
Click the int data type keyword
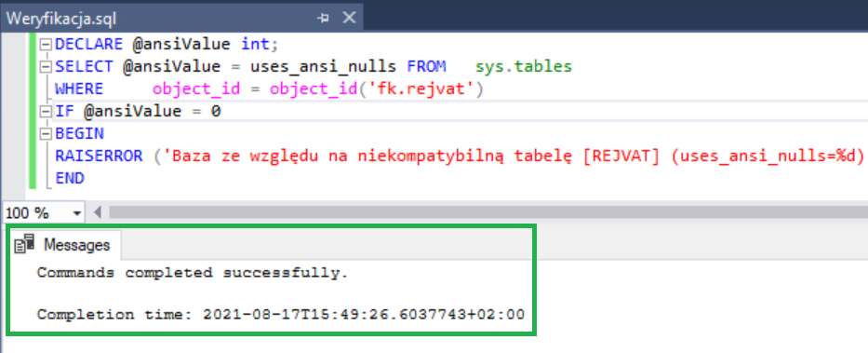pos(256,44)
